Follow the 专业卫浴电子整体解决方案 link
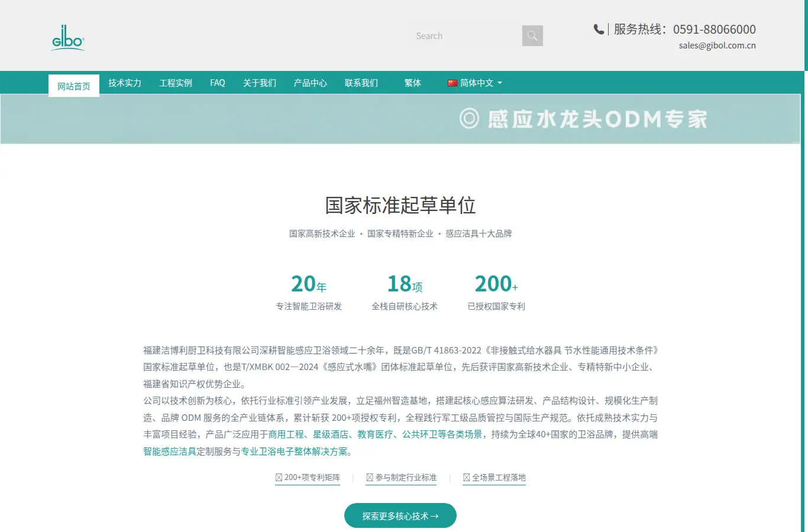This screenshot has height=532, width=808. tap(295, 452)
